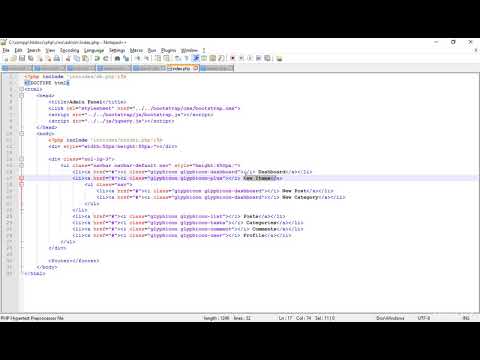Screen dimensions: 480x360
Task: Create a new document with New icon
Action: (x=6, y=58)
